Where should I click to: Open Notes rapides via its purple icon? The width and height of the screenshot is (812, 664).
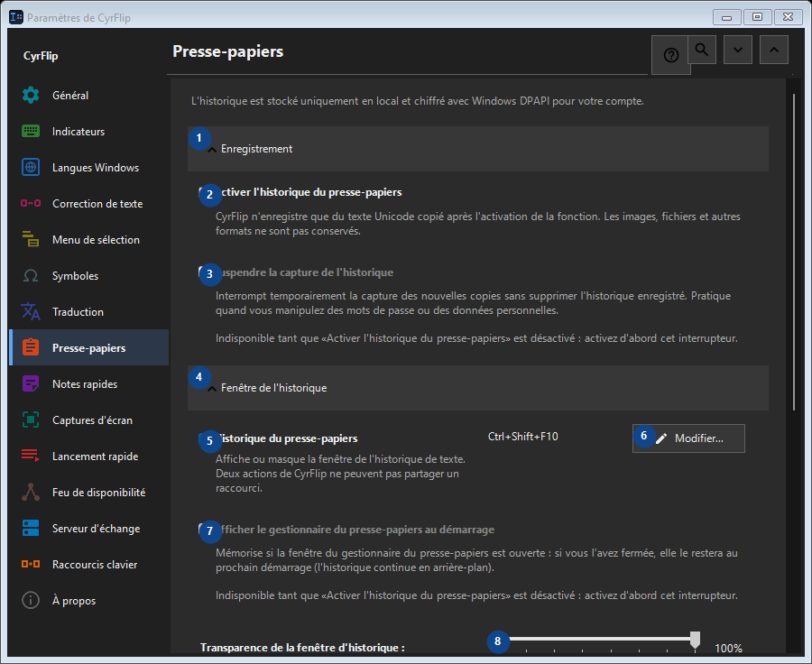pyautogui.click(x=31, y=383)
